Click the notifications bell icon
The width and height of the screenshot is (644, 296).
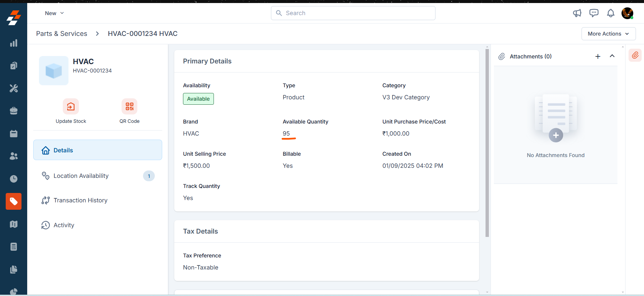(x=610, y=13)
